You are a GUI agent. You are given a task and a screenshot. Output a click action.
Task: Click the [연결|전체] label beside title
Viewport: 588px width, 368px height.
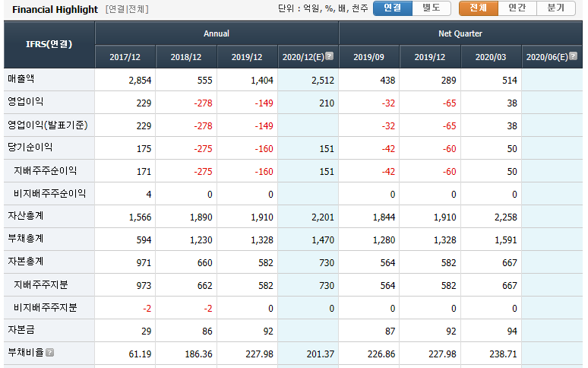[x=127, y=9]
